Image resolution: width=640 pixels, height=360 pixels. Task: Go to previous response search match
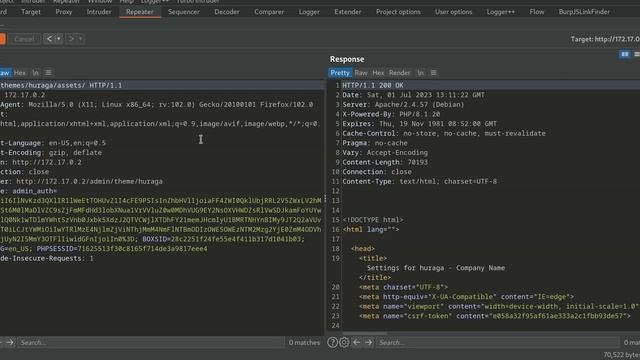(356, 342)
